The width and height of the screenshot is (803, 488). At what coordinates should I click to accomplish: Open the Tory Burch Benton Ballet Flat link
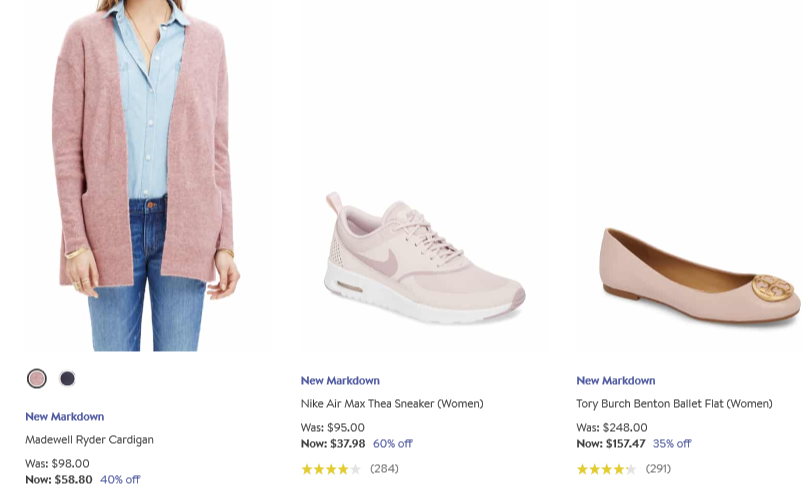(x=674, y=404)
